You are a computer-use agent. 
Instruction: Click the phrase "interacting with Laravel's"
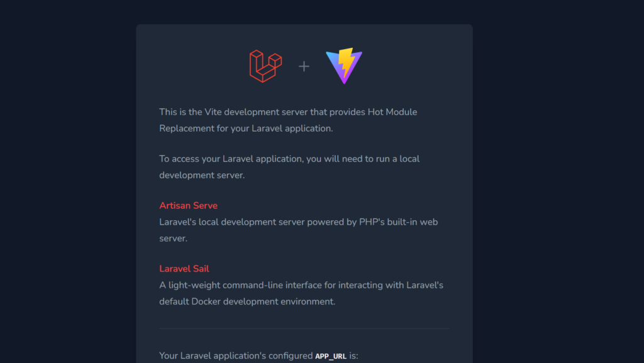391,285
